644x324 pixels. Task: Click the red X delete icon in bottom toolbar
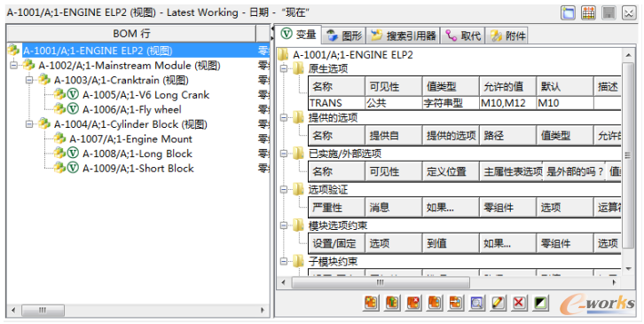click(x=519, y=303)
